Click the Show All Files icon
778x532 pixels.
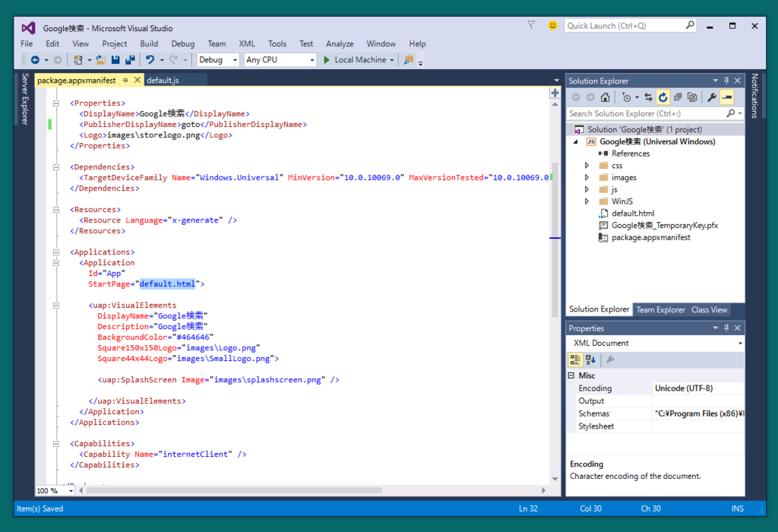(x=692, y=97)
